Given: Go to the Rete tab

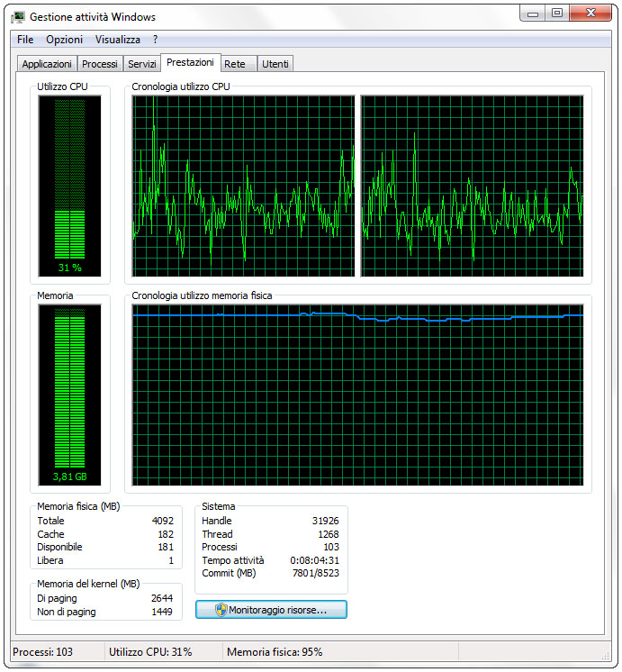Looking at the screenshot, I should tap(235, 64).
